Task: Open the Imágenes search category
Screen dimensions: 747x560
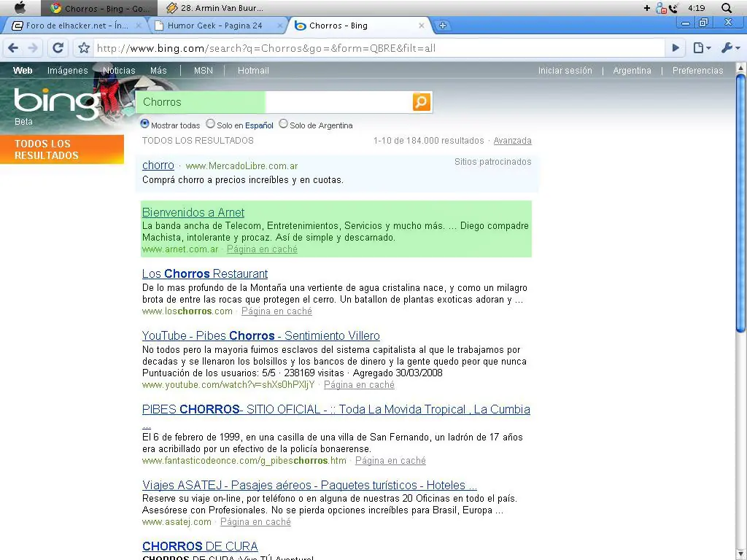Action: tap(68, 71)
